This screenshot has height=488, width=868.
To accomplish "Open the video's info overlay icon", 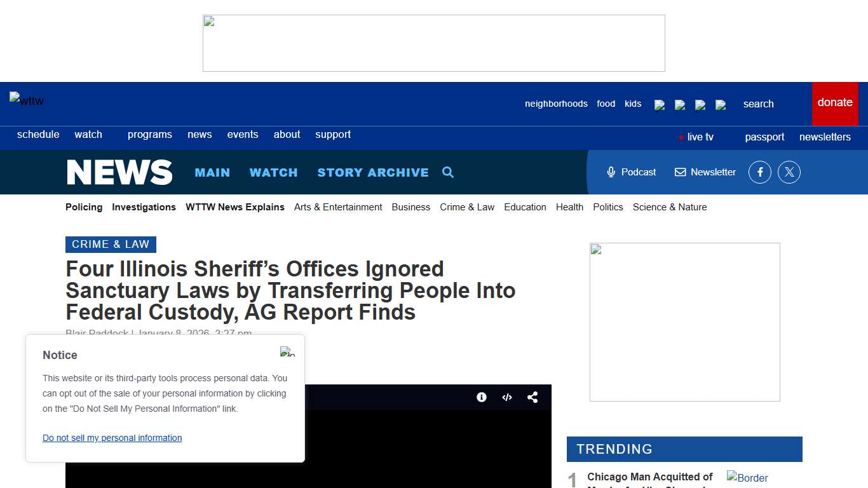I will [481, 396].
